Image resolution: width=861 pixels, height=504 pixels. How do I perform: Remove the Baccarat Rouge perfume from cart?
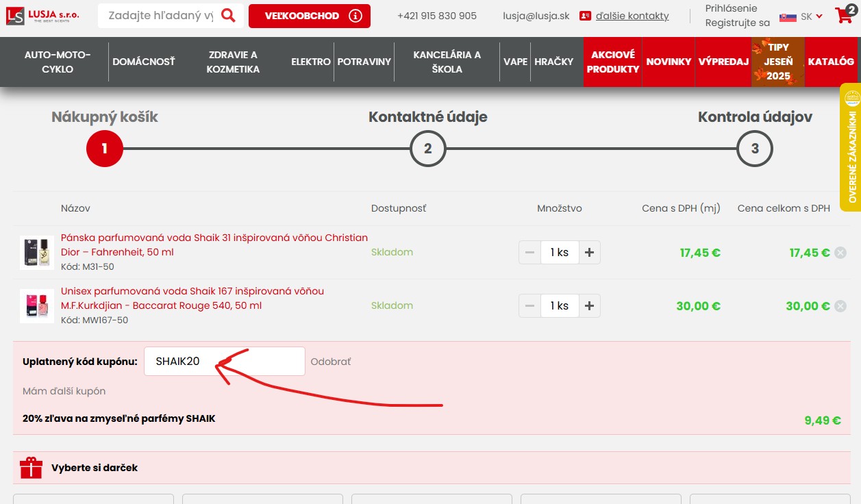point(840,306)
